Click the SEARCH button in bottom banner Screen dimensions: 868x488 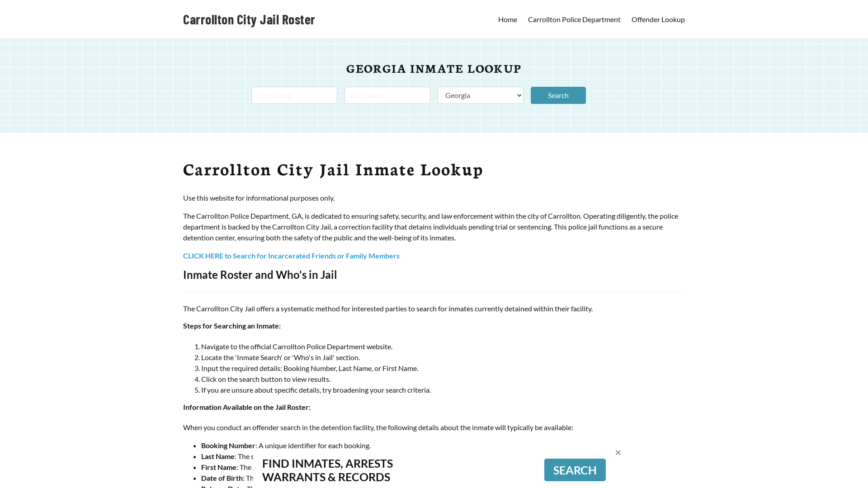(x=575, y=469)
